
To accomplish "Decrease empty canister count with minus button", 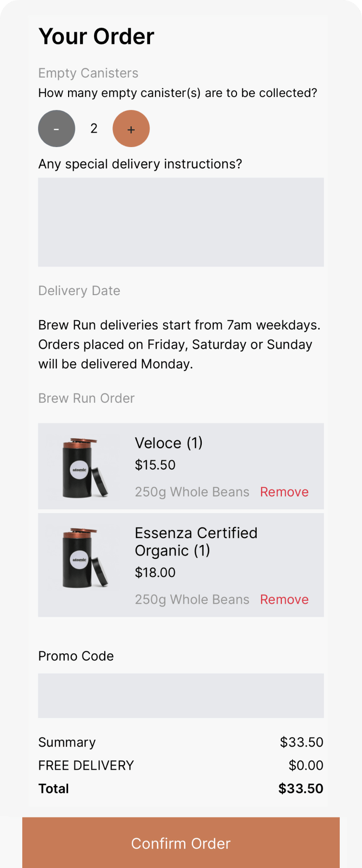I will coord(56,129).
